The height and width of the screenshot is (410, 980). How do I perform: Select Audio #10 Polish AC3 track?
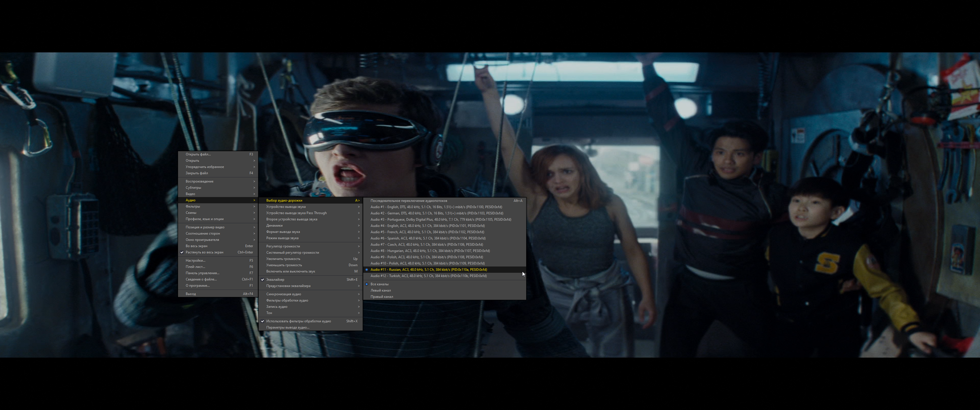pos(445,263)
